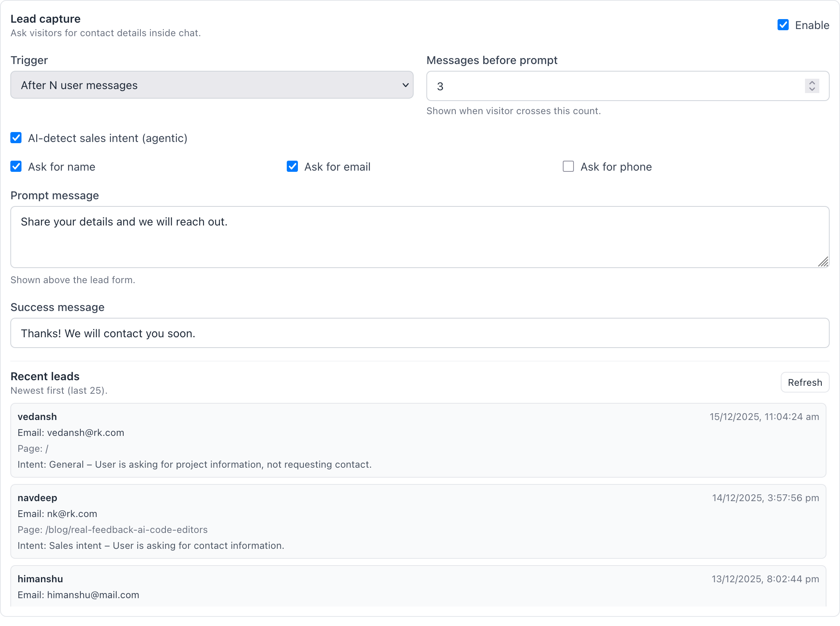Toggle the Ask for email checkbox
The width and height of the screenshot is (840, 626).
(x=292, y=167)
